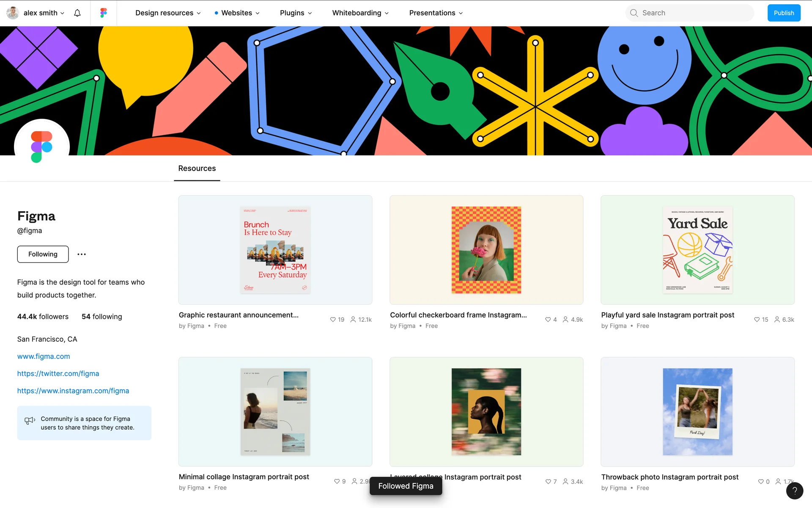This screenshot has width=812, height=508.
Task: Open the www.figma.com link
Action: (44, 356)
